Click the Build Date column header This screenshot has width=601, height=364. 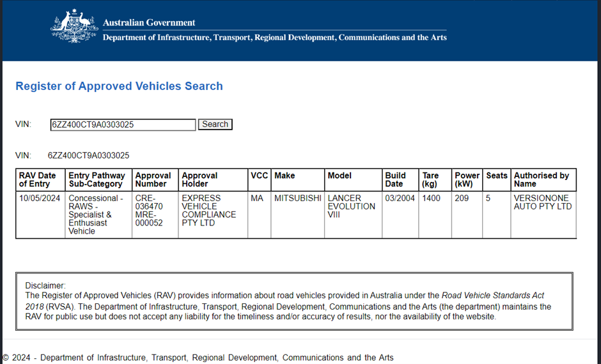coord(396,179)
